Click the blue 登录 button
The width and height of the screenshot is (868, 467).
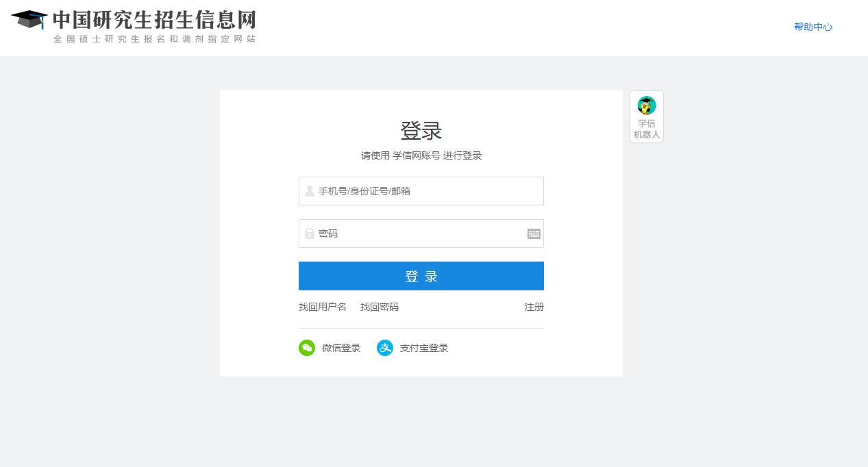421,276
